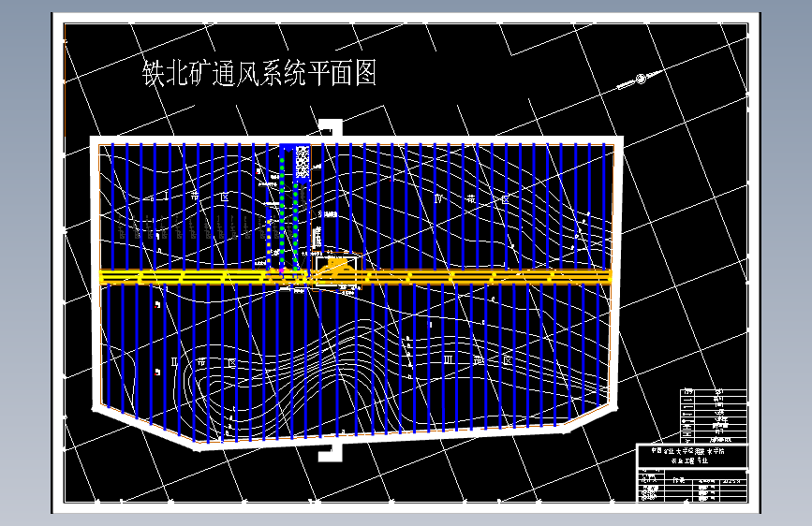
Task: Click the Ⅳ numeral of the fourth district label
Action: coord(438,198)
